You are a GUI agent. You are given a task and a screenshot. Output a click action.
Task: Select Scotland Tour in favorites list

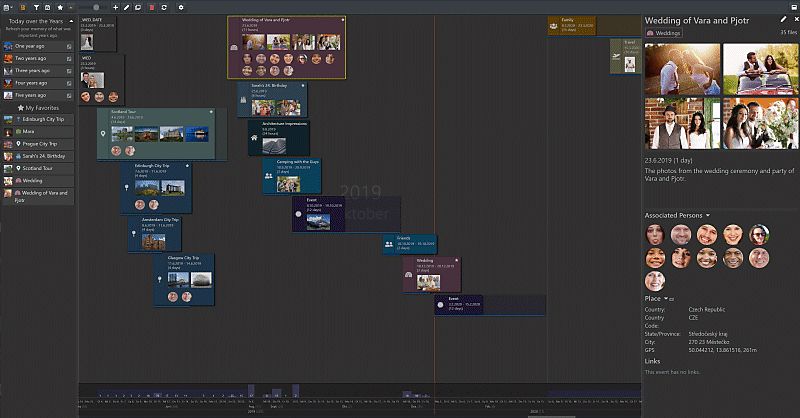tap(38, 168)
